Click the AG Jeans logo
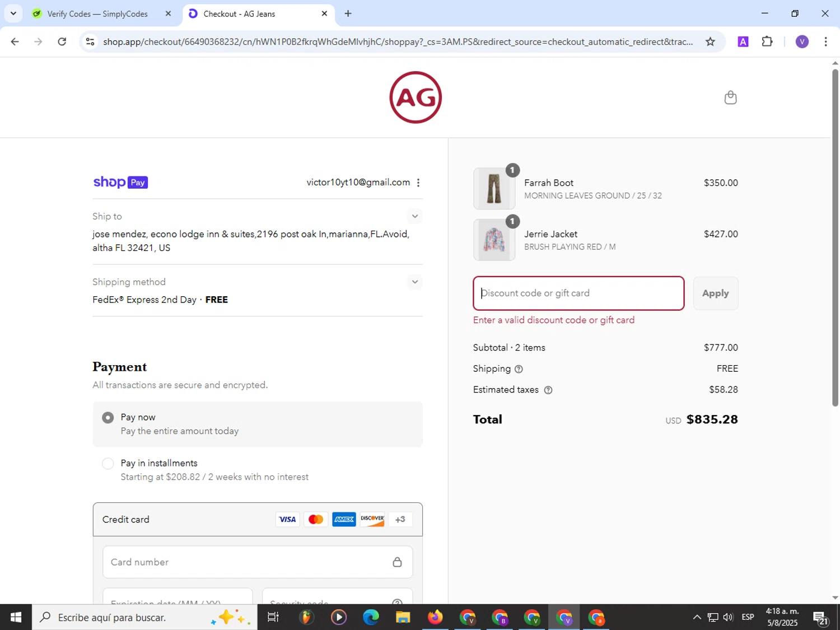The image size is (840, 630). pyautogui.click(x=416, y=97)
